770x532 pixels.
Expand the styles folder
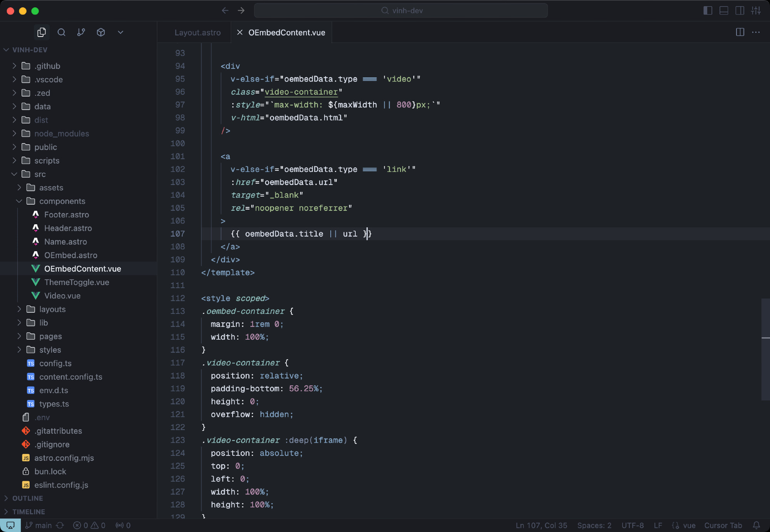point(79,350)
